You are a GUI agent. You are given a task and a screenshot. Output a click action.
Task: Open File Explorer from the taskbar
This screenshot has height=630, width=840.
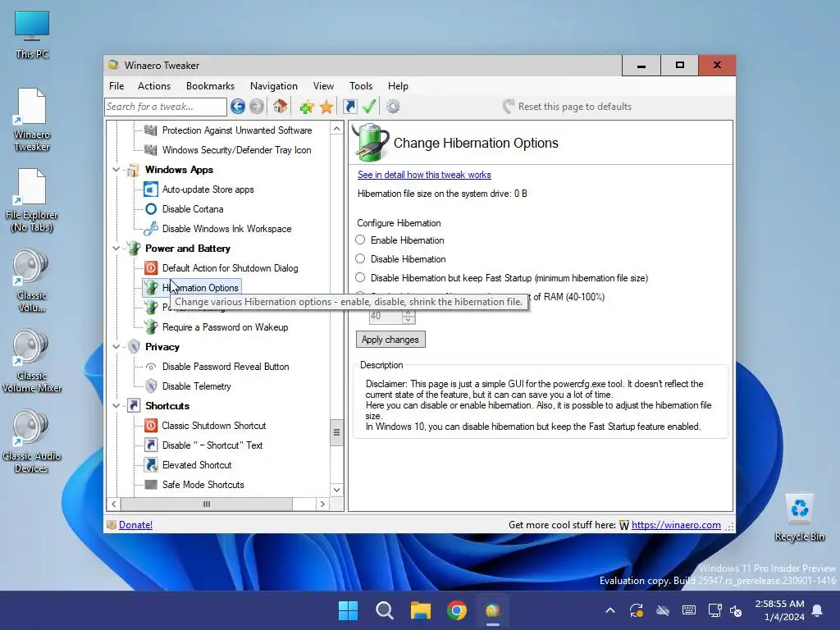tap(421, 610)
